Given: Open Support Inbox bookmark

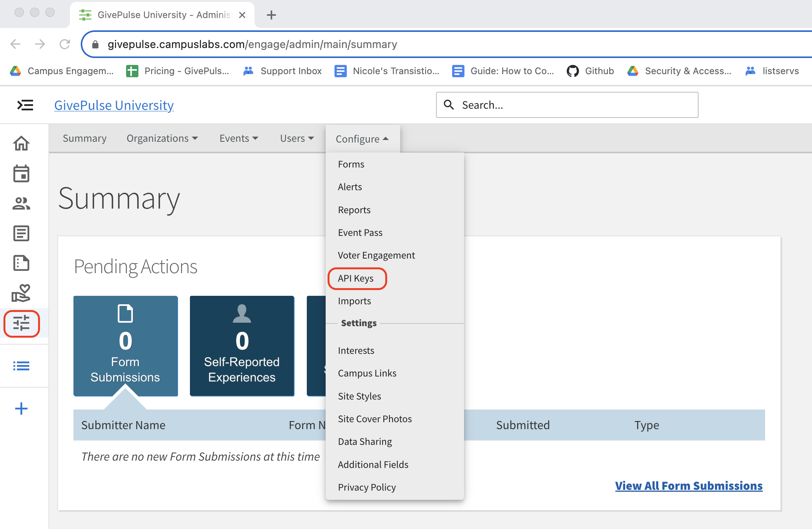Looking at the screenshot, I should coord(282,71).
